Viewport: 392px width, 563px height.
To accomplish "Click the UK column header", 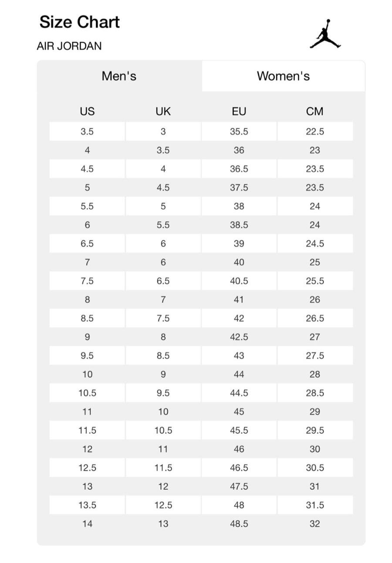I will pos(163,111).
